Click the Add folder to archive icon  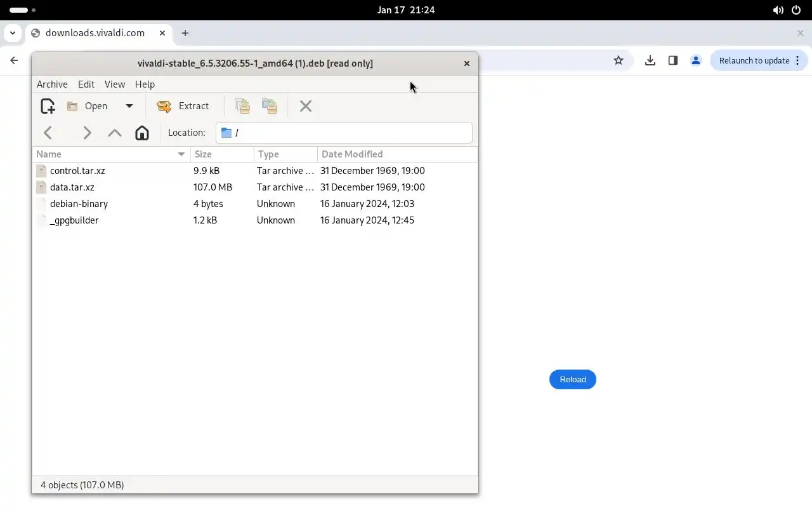270,106
